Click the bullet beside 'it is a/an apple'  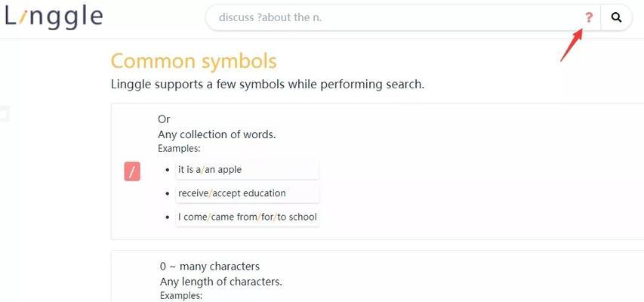168,170
